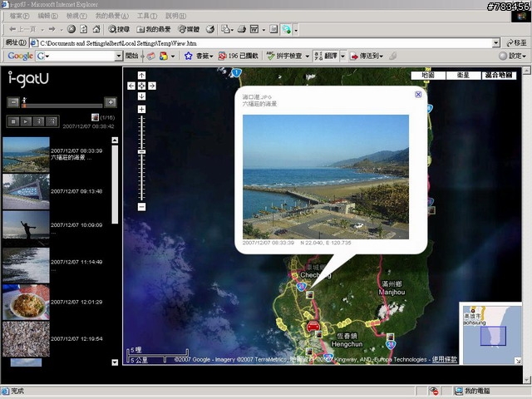Image resolution: width=532 pixels, height=399 pixels.
Task: Recenter map using the center pan button
Action: (x=141, y=86)
